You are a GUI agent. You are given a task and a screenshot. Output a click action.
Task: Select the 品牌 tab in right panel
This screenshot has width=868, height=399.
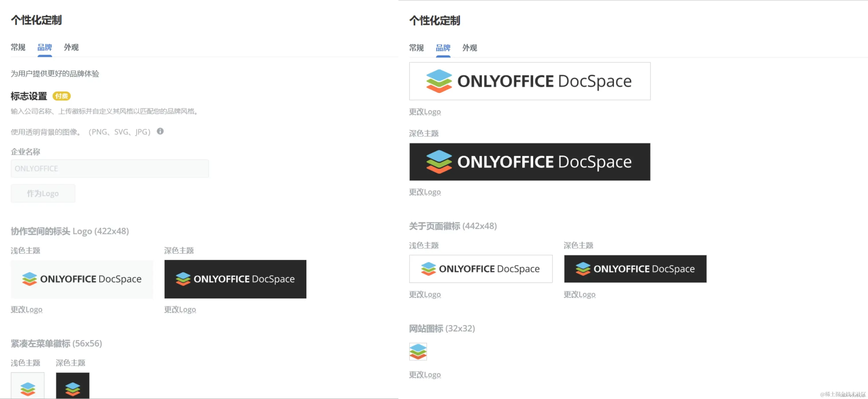click(x=443, y=48)
